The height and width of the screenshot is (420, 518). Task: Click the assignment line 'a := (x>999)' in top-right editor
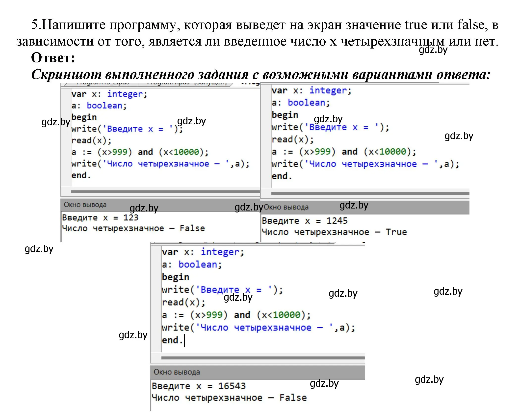344,152
